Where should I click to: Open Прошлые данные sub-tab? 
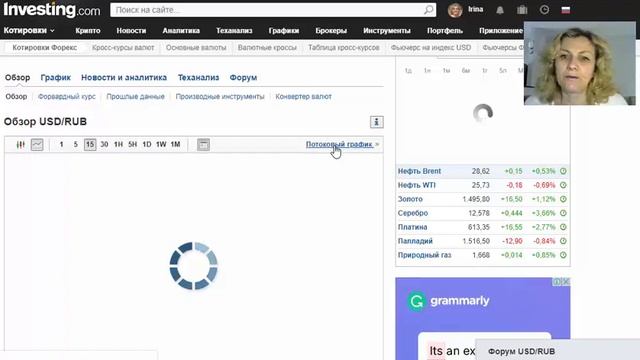(x=136, y=97)
